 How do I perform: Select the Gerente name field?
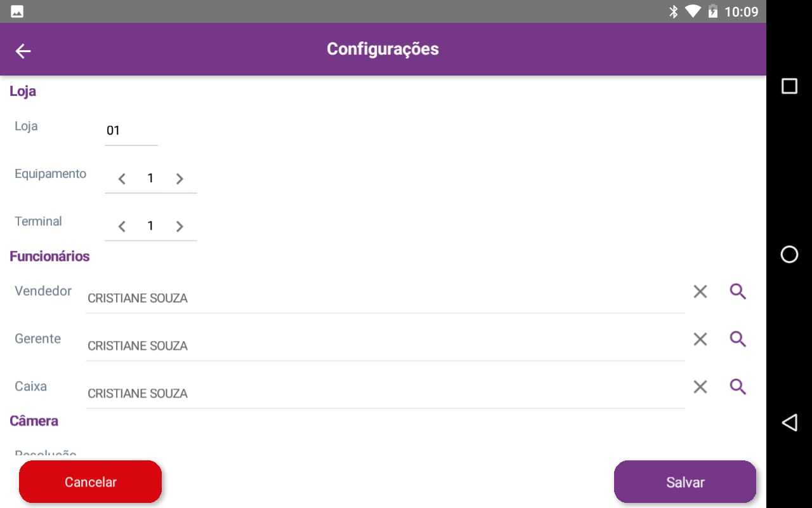point(386,345)
